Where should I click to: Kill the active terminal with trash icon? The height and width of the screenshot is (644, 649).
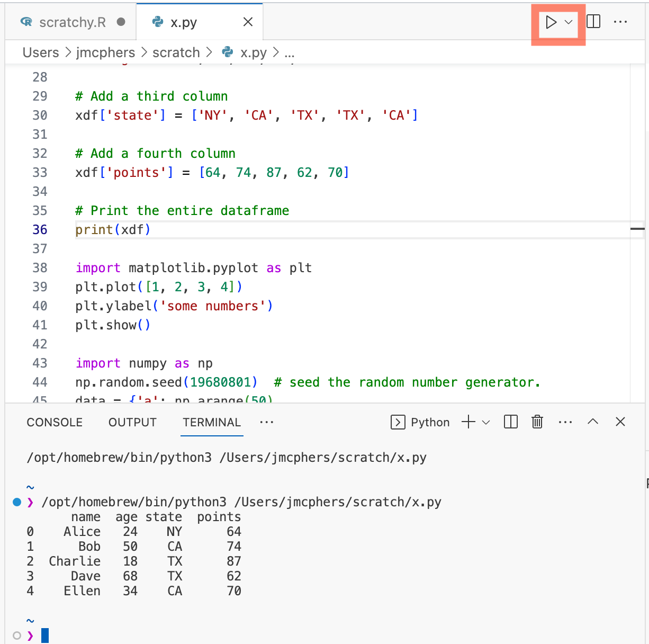tap(537, 422)
